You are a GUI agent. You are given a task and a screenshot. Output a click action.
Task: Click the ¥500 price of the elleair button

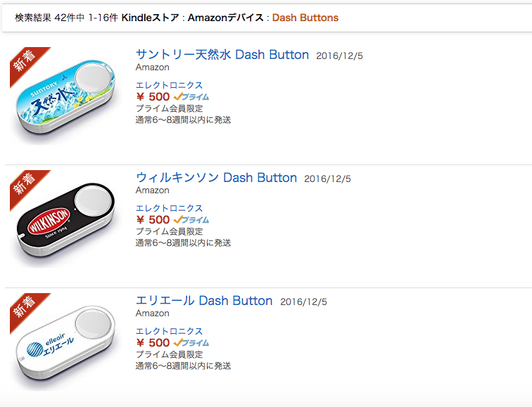[x=153, y=343]
